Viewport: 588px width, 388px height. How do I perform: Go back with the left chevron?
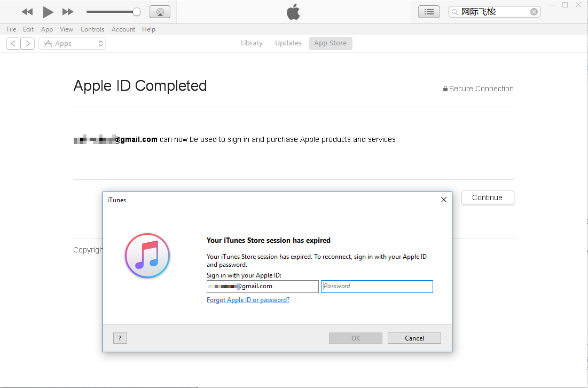point(13,43)
